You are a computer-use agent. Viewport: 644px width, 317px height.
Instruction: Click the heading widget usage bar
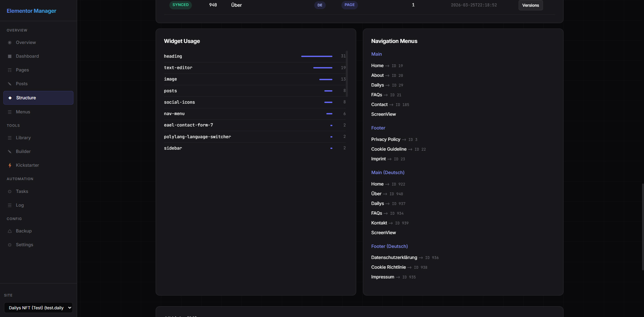316,56
